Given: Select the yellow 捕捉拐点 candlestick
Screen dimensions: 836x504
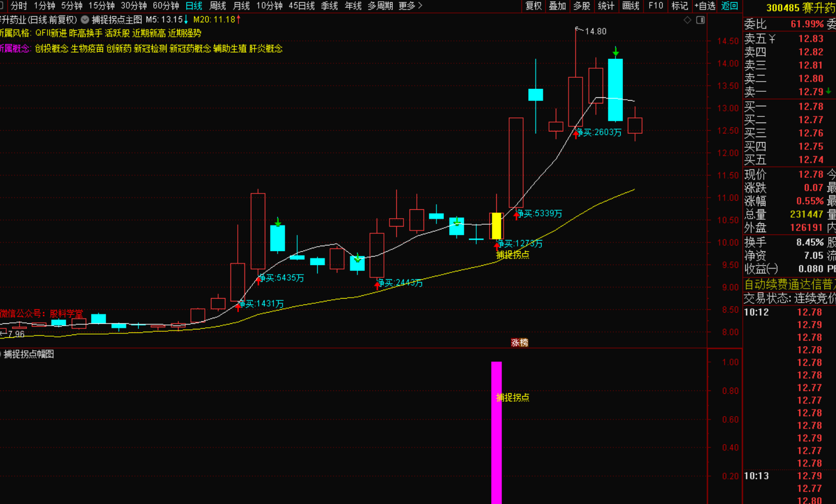Looking at the screenshot, I should 496,225.
